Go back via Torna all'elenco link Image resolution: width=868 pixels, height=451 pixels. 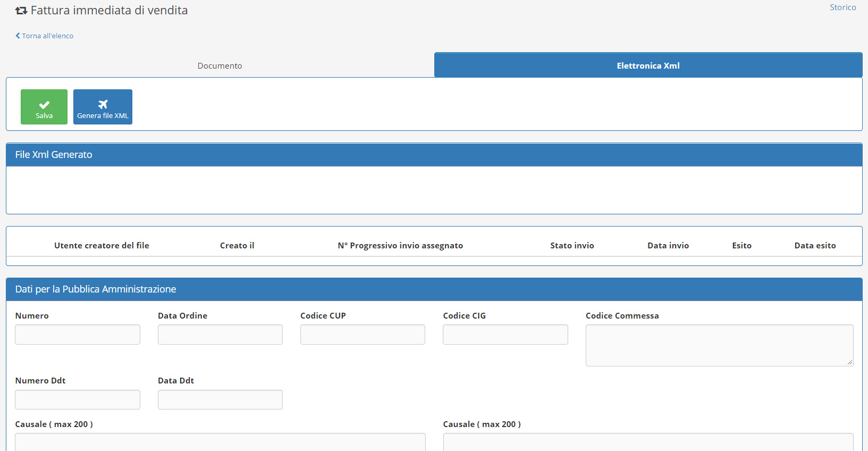45,36
